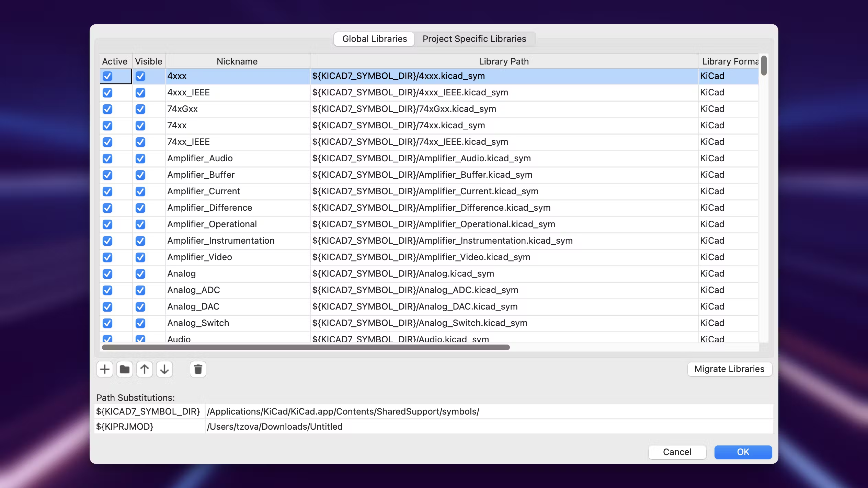
Task: Click the folder icon to add existing library
Action: point(124,369)
